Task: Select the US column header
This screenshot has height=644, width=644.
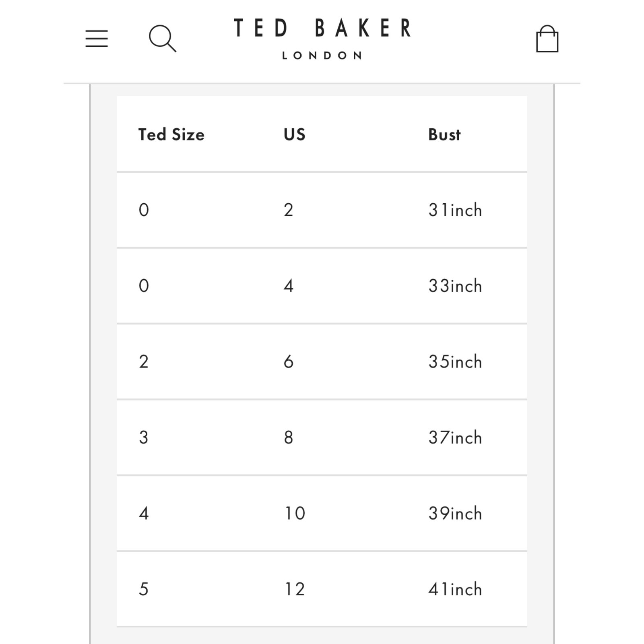Action: (295, 134)
